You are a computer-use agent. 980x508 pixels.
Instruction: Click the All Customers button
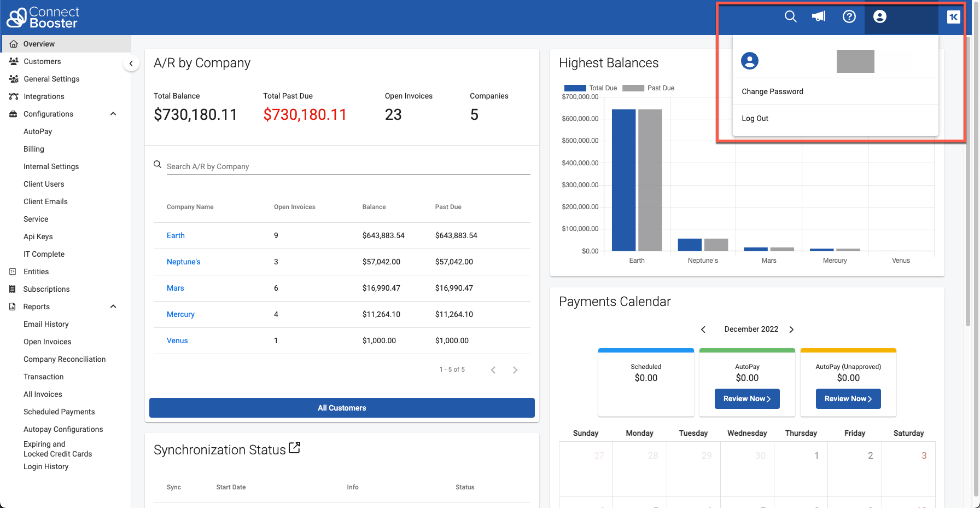(x=342, y=408)
